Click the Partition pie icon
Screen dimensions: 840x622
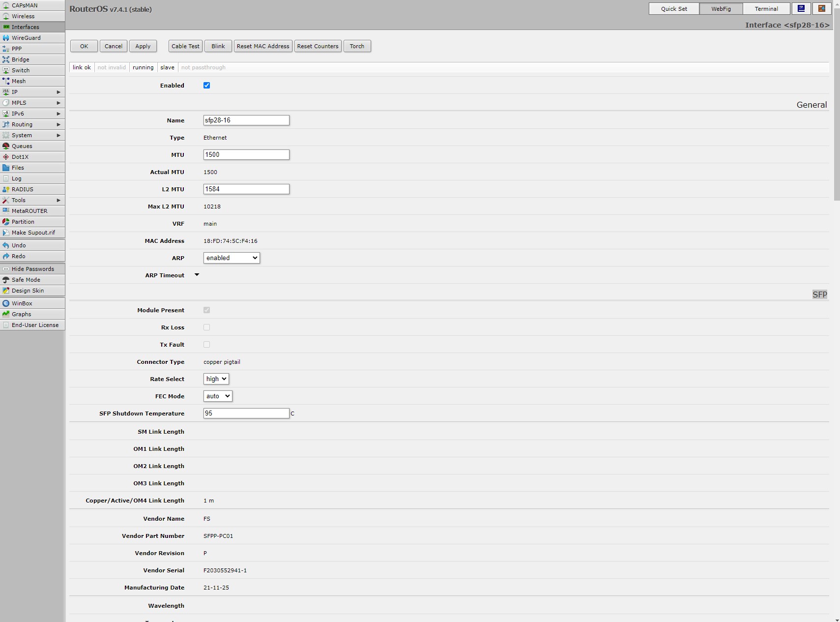(x=6, y=222)
